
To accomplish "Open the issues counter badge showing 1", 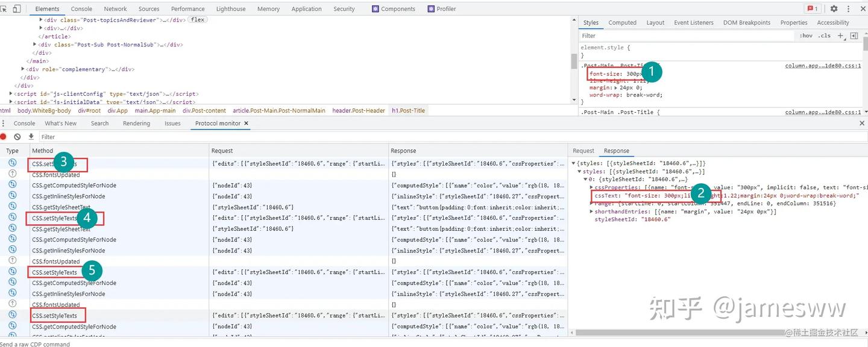I will point(813,9).
